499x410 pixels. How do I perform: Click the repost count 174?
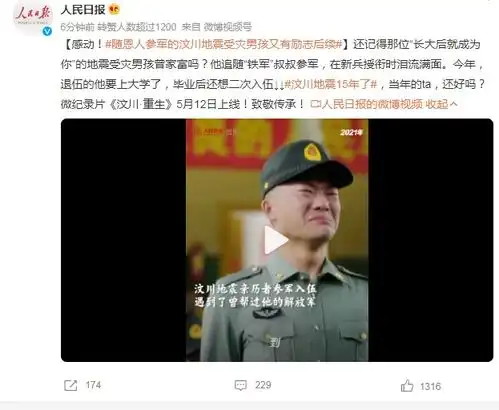click(93, 386)
